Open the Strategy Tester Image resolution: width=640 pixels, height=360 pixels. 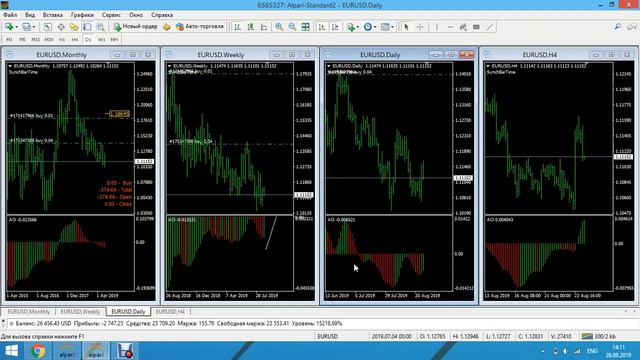[100, 27]
